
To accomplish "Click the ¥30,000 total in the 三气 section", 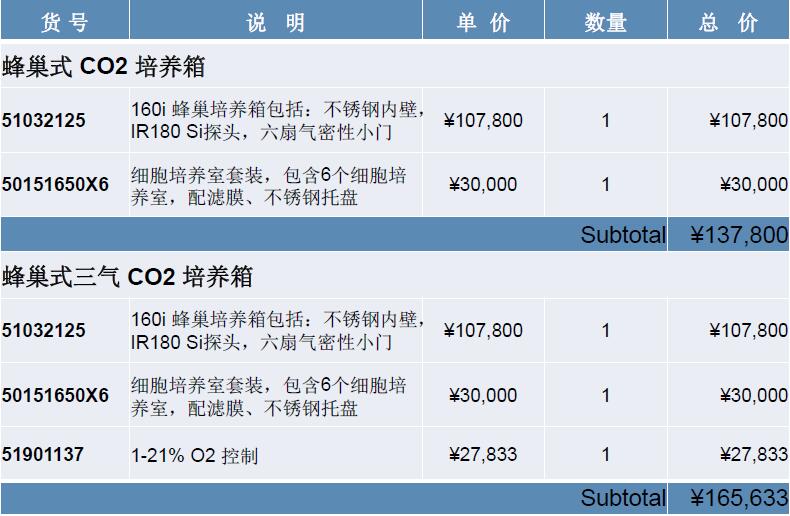I will click(x=753, y=396).
